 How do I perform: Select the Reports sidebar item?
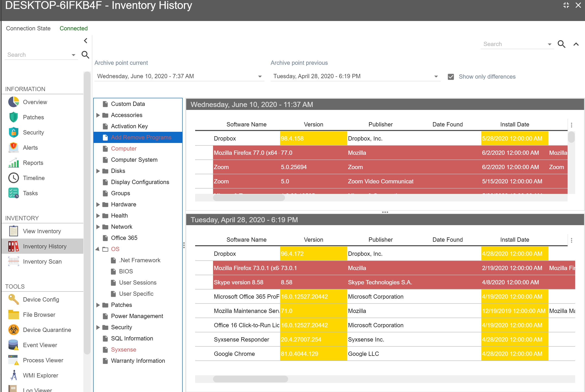(33, 163)
